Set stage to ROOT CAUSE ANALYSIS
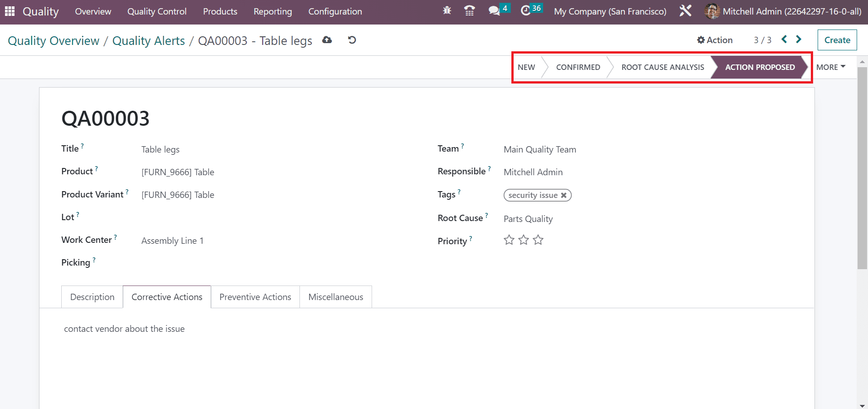The width and height of the screenshot is (868, 409). (x=662, y=67)
